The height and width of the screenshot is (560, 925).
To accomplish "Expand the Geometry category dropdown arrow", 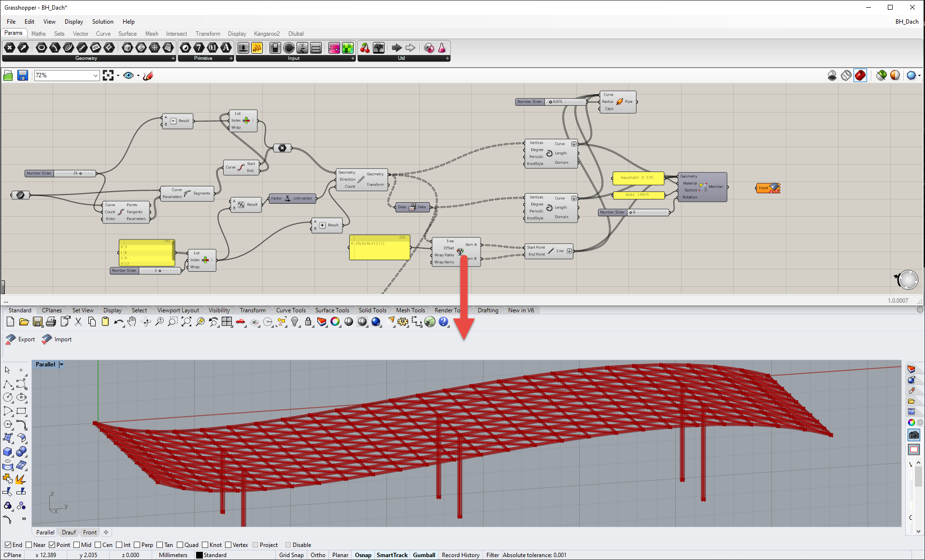I will (172, 58).
